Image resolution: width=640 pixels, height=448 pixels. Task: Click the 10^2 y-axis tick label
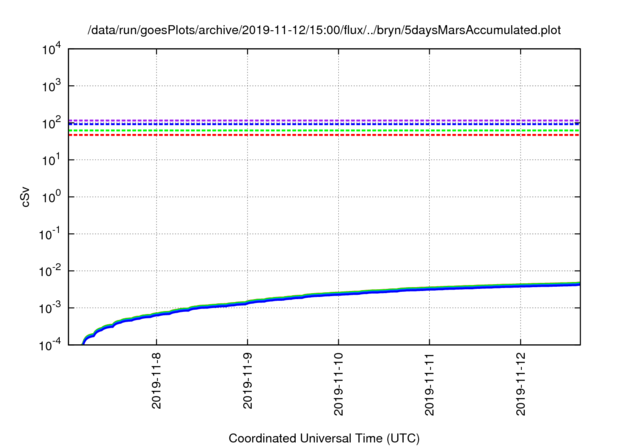(x=52, y=123)
